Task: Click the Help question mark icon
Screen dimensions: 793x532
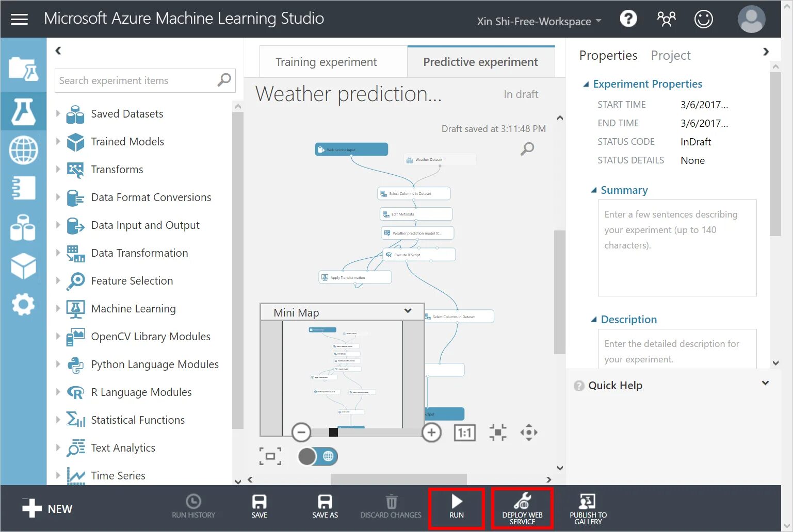Action: coord(628,19)
